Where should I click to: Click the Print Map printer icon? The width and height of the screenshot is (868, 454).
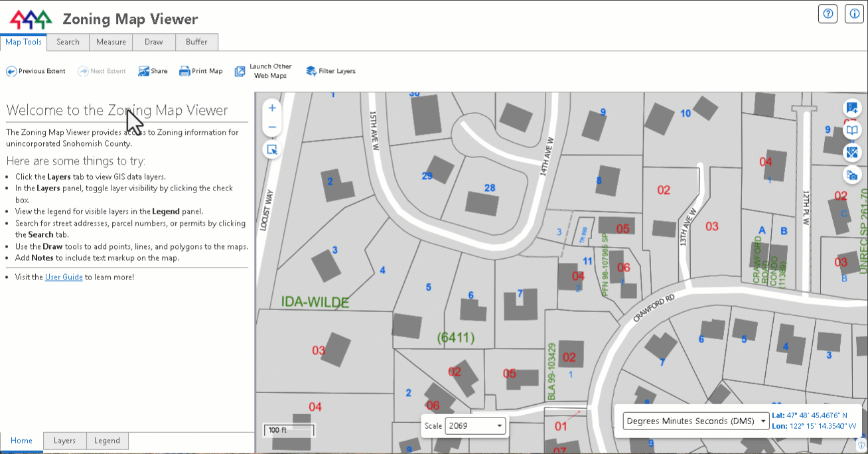185,71
